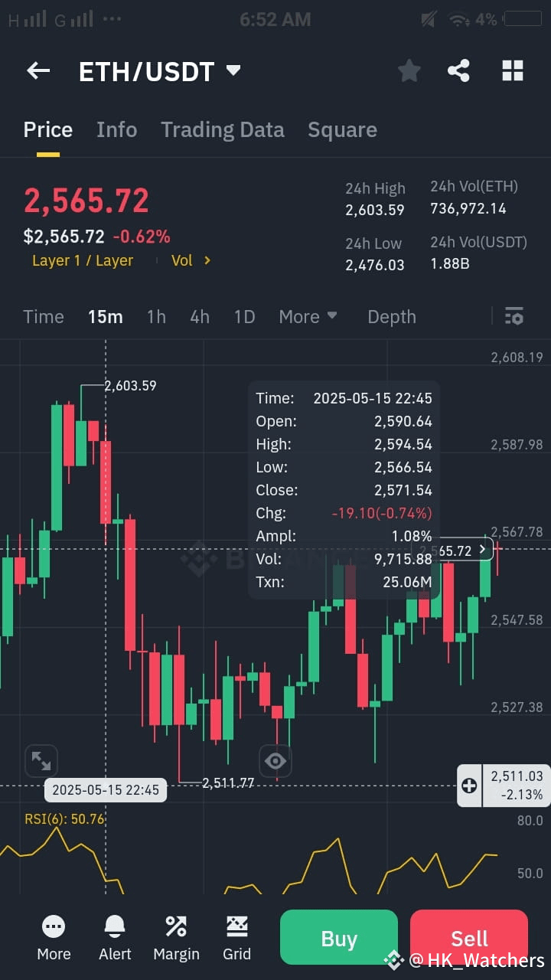Select the 15m timeframe tab
551x980 pixels.
[x=105, y=316]
